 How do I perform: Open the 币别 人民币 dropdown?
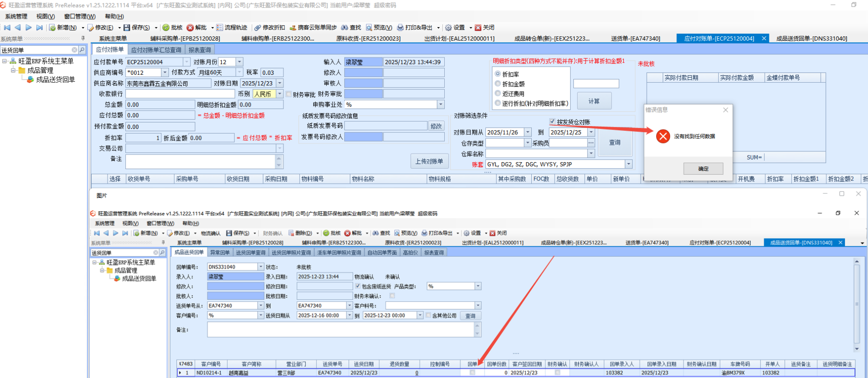coord(280,94)
